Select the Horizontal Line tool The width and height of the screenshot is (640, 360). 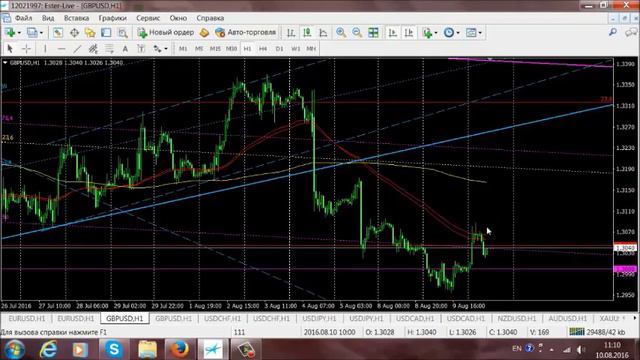[61, 49]
